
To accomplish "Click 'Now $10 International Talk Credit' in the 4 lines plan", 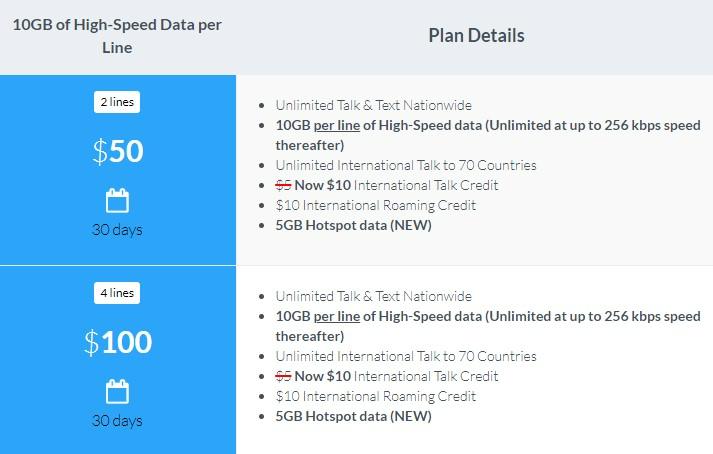I will pyautogui.click(x=396, y=376).
